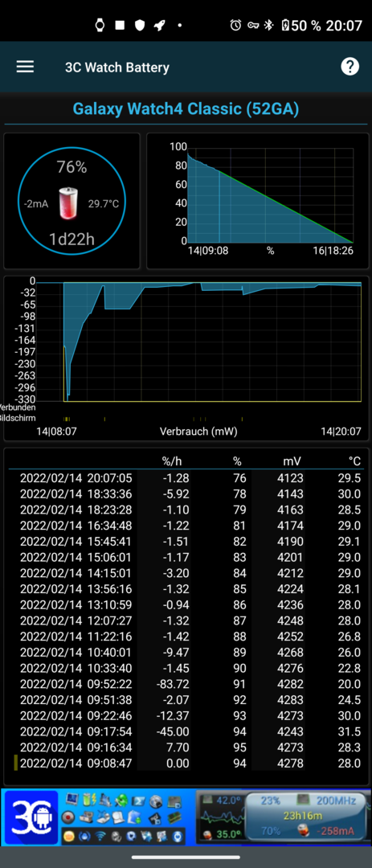Select the 2022/02/14 18:23:28 history row
This screenshot has width=372, height=868.
click(x=186, y=510)
